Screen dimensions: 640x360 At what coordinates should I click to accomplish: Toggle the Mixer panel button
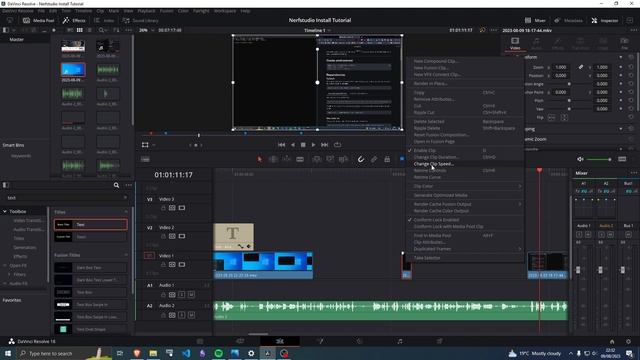pyautogui.click(x=535, y=20)
